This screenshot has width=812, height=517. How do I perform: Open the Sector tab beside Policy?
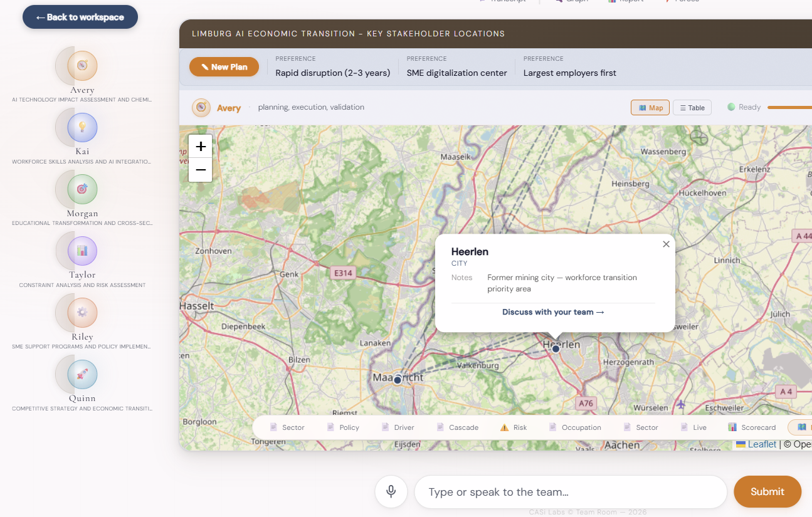coord(287,427)
